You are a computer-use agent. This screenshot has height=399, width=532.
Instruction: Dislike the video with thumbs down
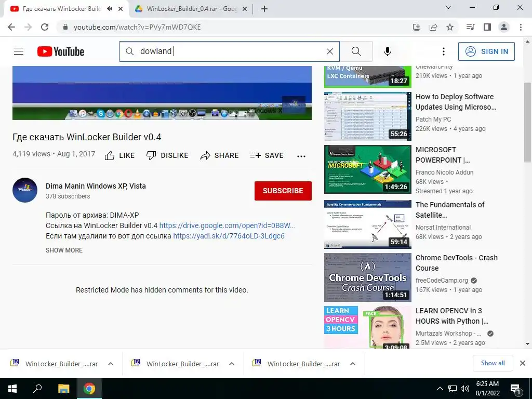tap(167, 155)
